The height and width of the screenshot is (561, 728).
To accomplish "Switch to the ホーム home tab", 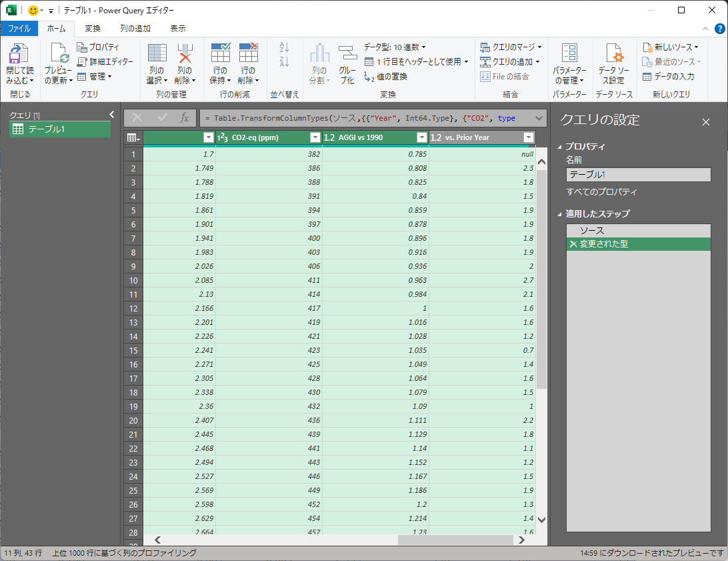I will [56, 28].
